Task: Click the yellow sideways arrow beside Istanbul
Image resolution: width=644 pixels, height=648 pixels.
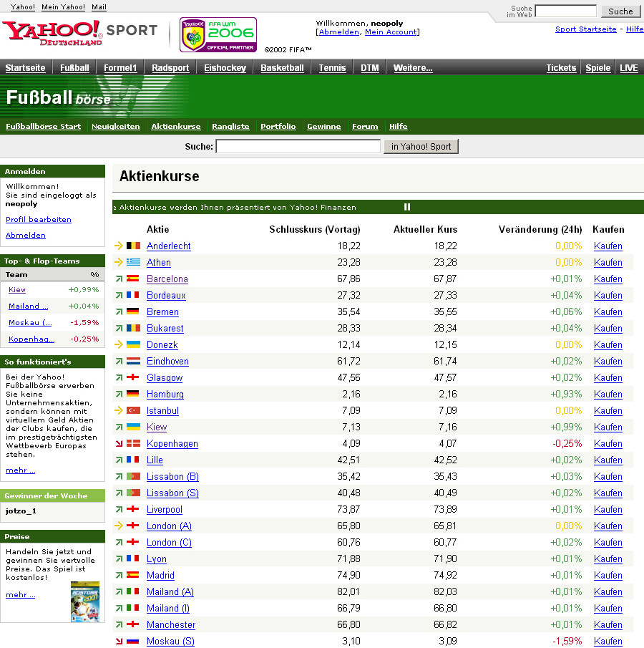Action: pyautogui.click(x=119, y=410)
